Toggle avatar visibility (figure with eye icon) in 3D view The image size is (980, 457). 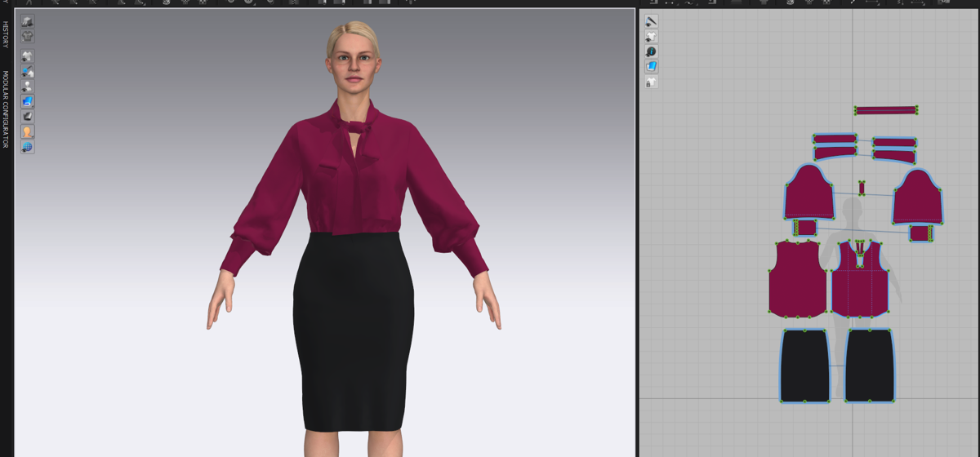click(x=27, y=87)
